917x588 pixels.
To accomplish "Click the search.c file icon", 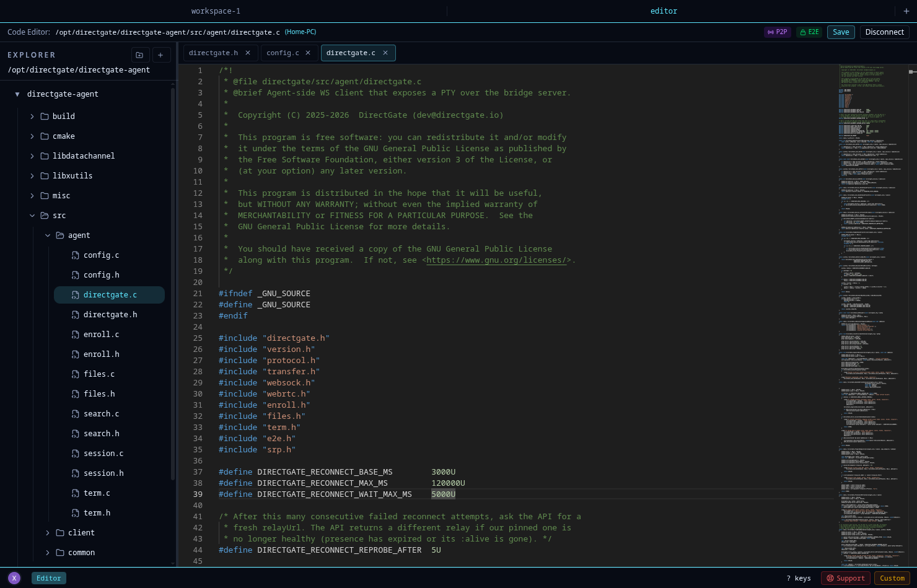I will pos(76,414).
